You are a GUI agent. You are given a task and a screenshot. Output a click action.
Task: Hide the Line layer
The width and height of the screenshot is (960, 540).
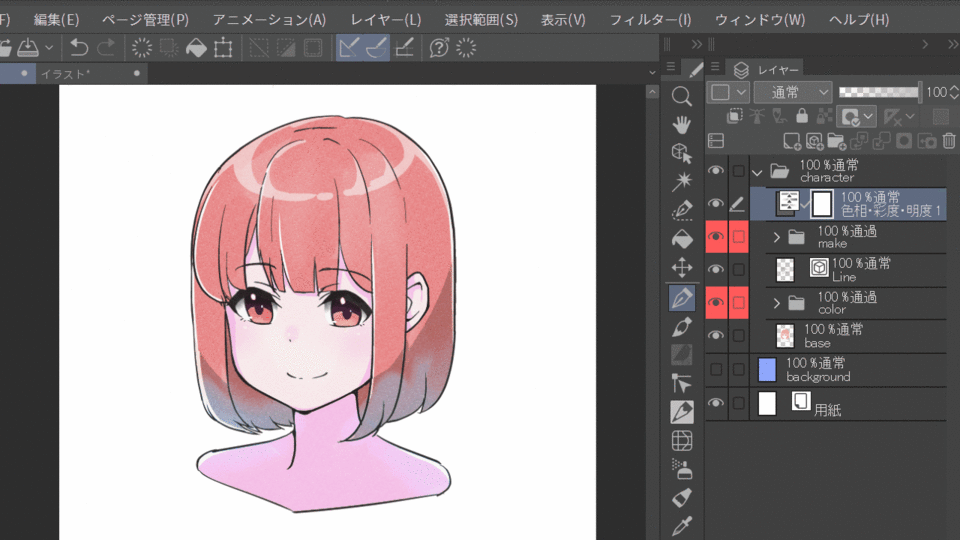[x=716, y=269]
